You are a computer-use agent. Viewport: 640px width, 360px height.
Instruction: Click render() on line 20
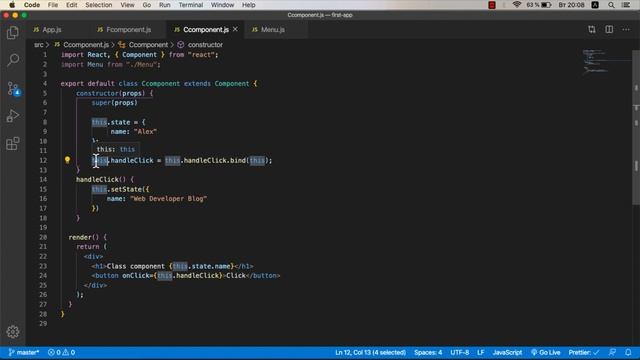click(84, 237)
